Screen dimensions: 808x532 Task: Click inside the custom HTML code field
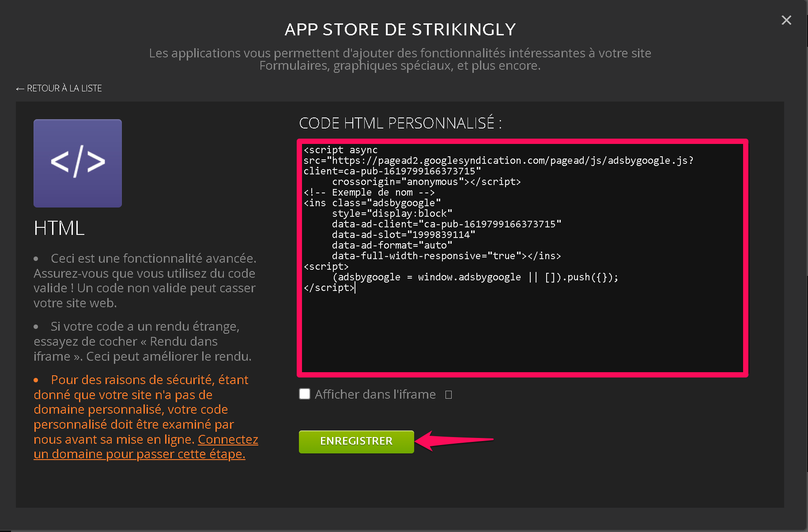click(522, 258)
